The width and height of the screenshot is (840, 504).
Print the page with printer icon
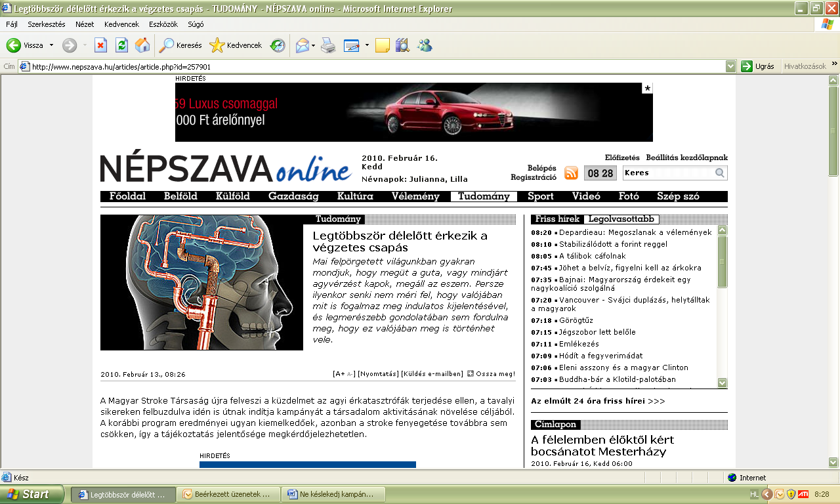tap(328, 45)
